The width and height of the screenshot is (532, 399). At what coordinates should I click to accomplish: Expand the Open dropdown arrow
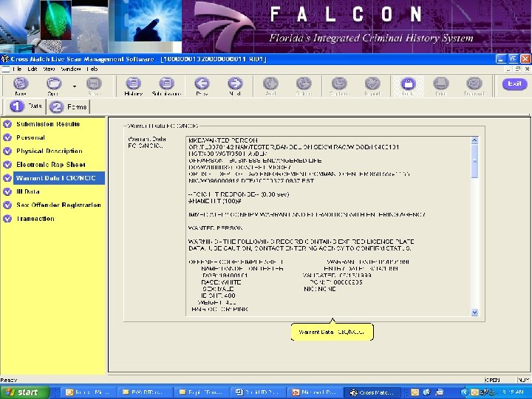pos(75,86)
